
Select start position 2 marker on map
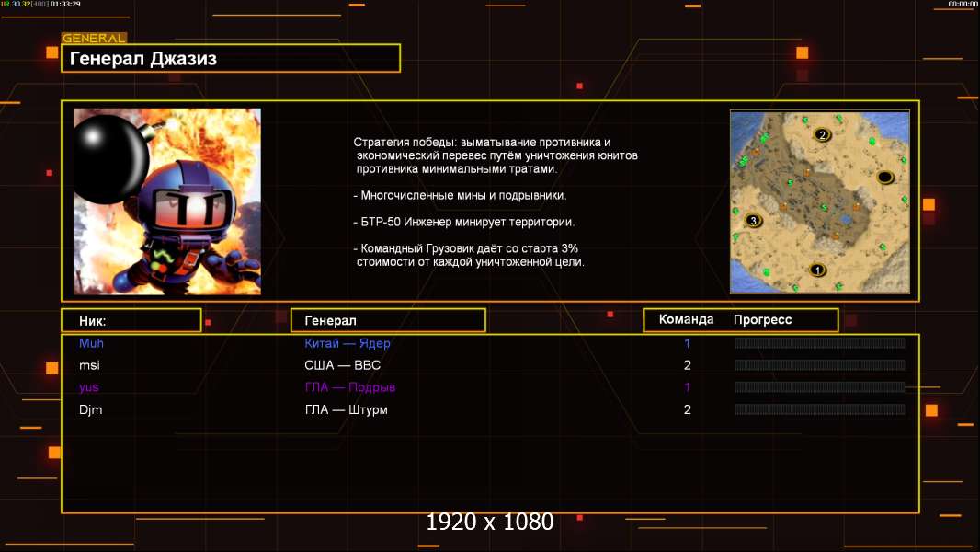click(x=823, y=134)
